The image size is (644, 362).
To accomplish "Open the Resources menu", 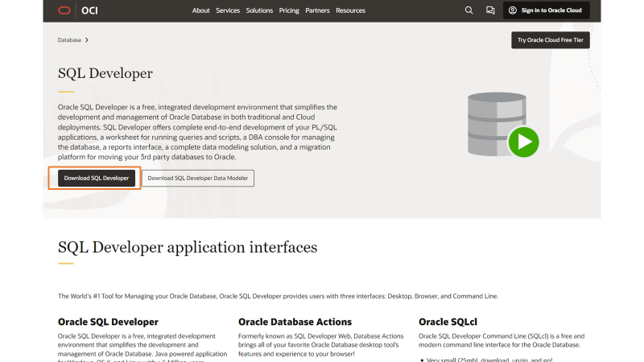I will 350,10.
